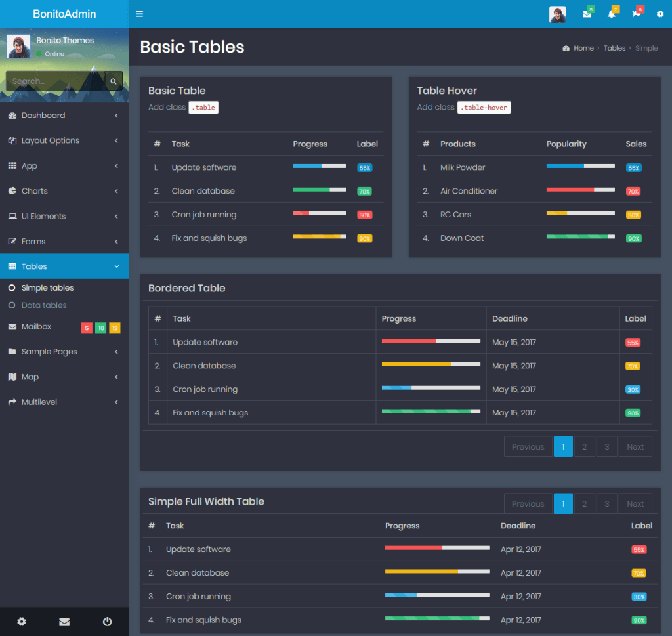
Task: Click the Dashboard gauge icon
Action: pos(12,116)
